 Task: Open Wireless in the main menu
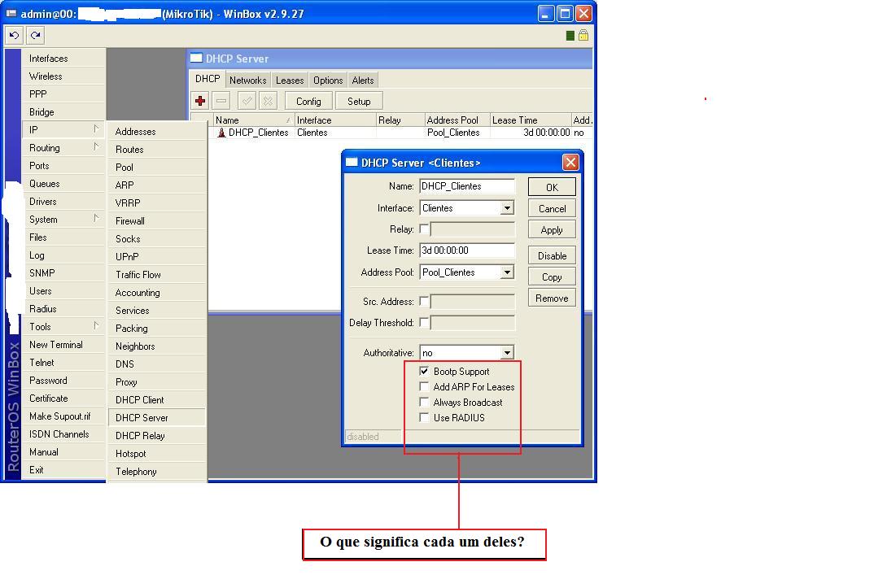pyautogui.click(x=63, y=76)
